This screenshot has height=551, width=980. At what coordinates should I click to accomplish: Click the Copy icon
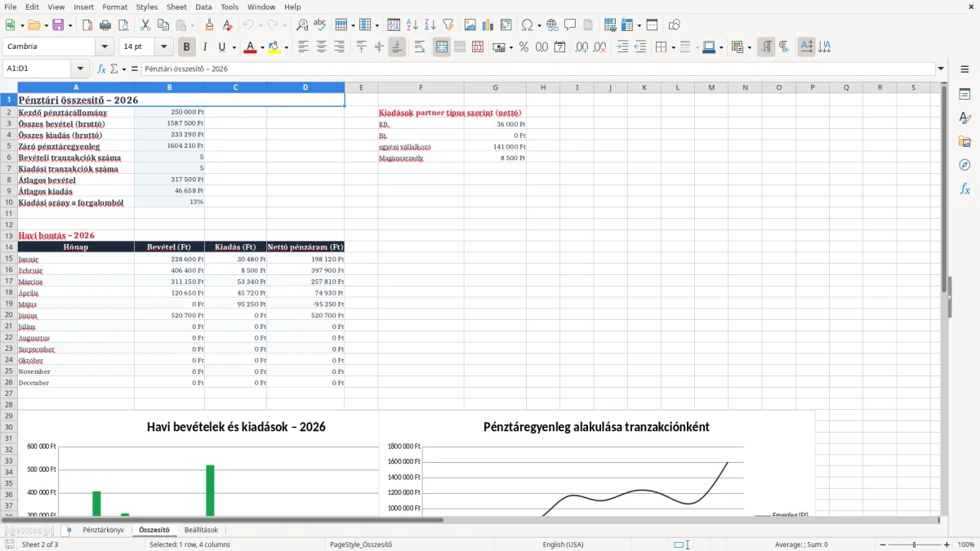click(163, 25)
